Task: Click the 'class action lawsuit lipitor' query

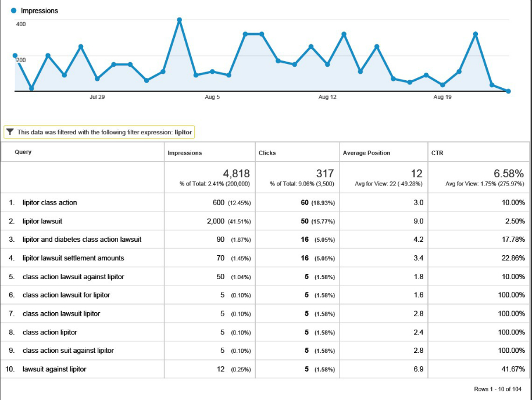Action: coord(62,314)
